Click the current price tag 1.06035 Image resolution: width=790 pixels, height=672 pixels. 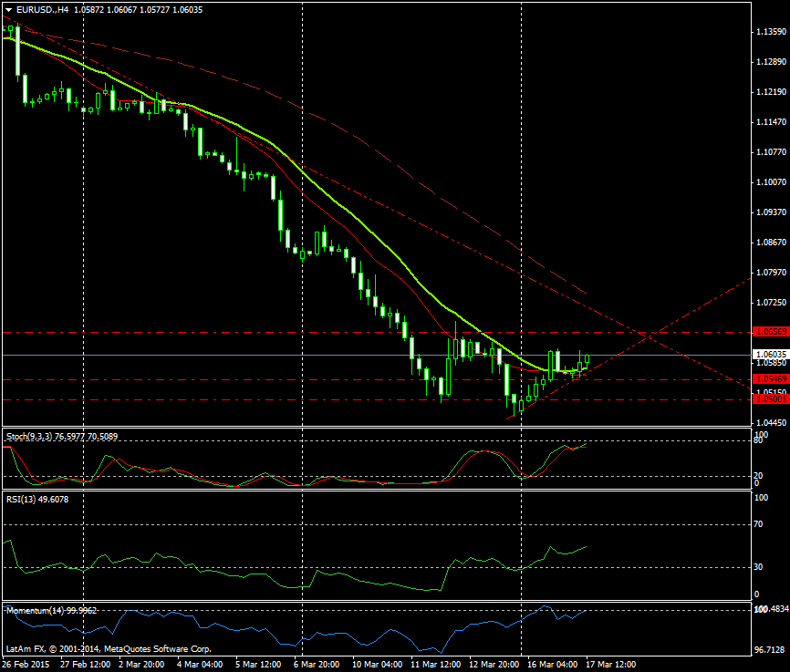coord(770,354)
